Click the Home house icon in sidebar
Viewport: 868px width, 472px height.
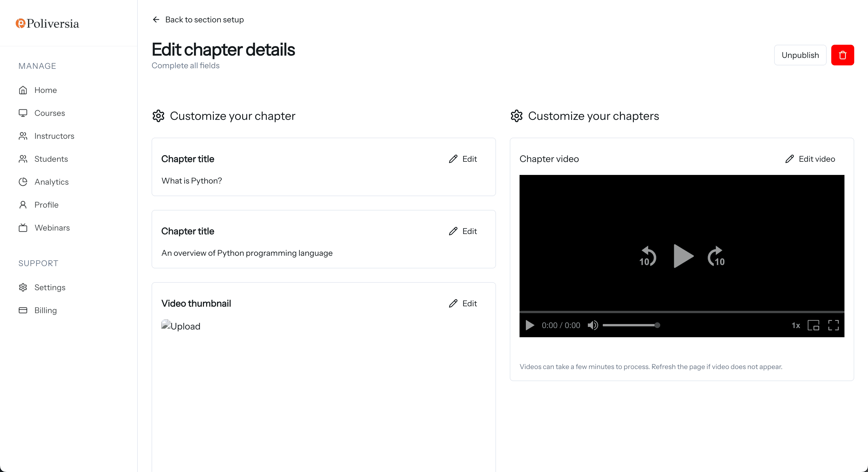(23, 90)
